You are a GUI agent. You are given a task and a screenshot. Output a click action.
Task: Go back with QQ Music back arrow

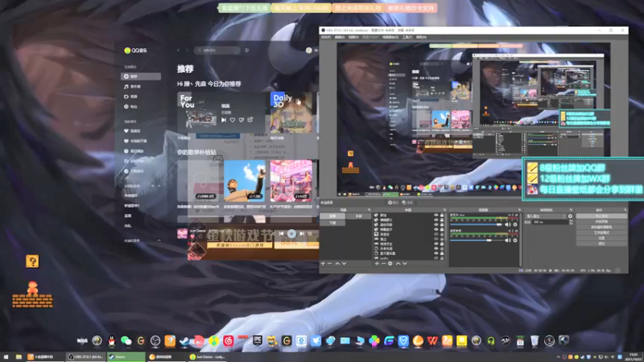point(178,50)
